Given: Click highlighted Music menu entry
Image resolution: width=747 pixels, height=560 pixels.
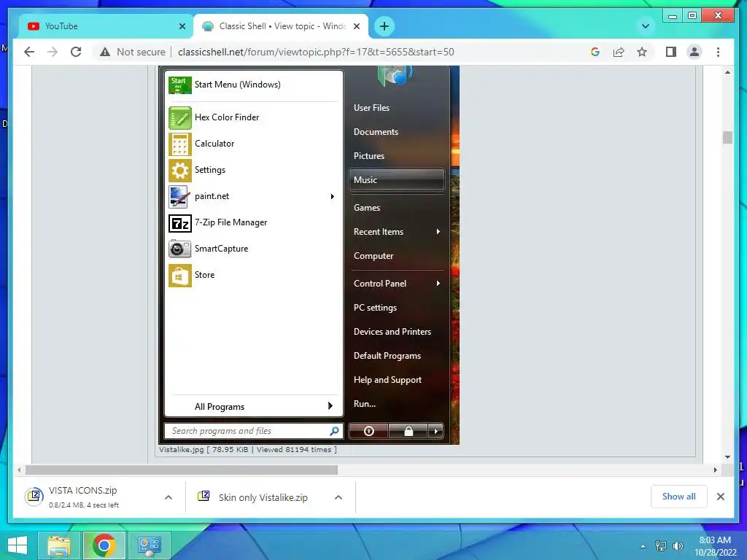Looking at the screenshot, I should [397, 180].
